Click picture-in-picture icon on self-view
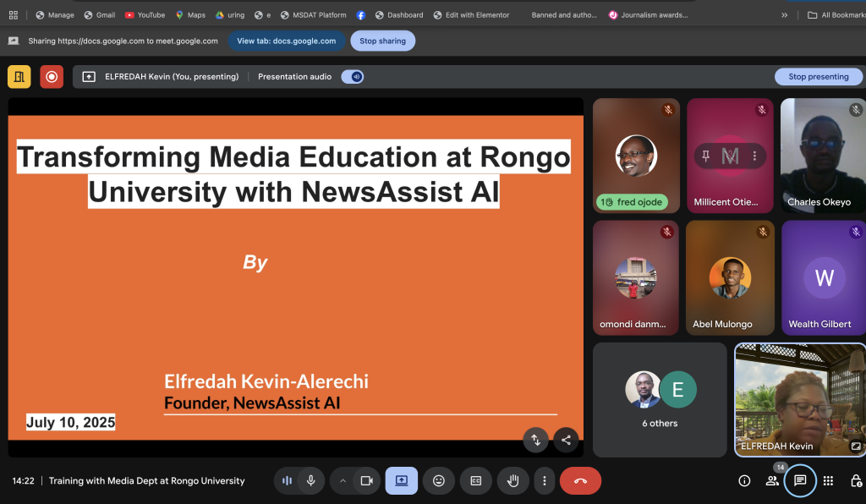This screenshot has width=866, height=504. (x=856, y=446)
